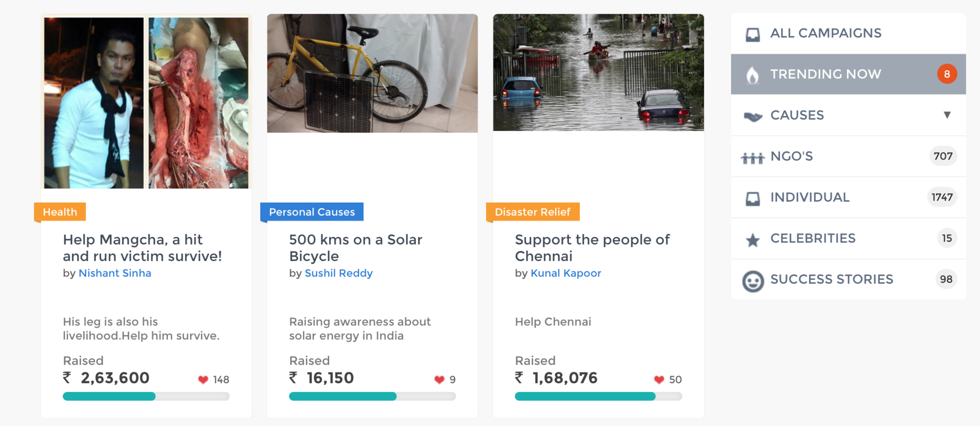Open Nishant Sinha's profile link
The height and width of the screenshot is (426, 980).
pyautogui.click(x=115, y=273)
